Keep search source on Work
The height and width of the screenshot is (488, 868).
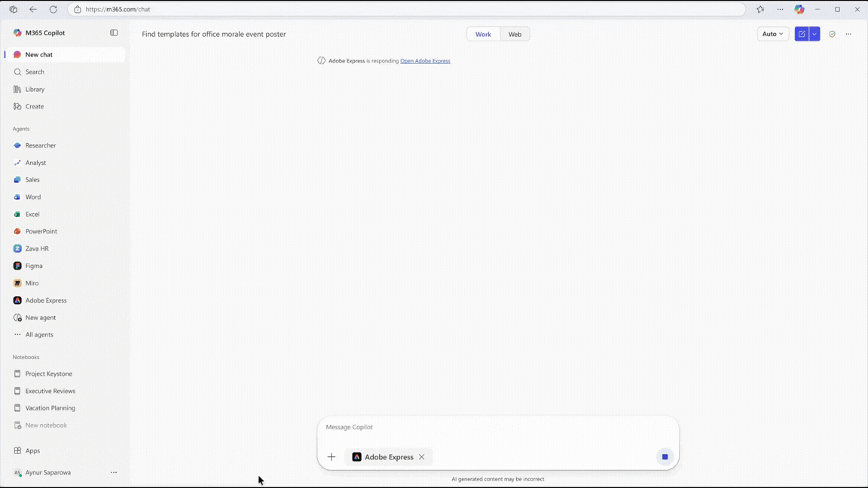pos(483,34)
